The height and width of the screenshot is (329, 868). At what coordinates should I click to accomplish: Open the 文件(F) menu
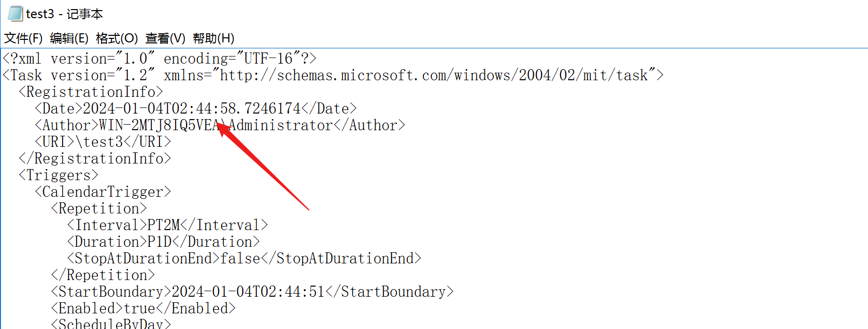tap(23, 38)
